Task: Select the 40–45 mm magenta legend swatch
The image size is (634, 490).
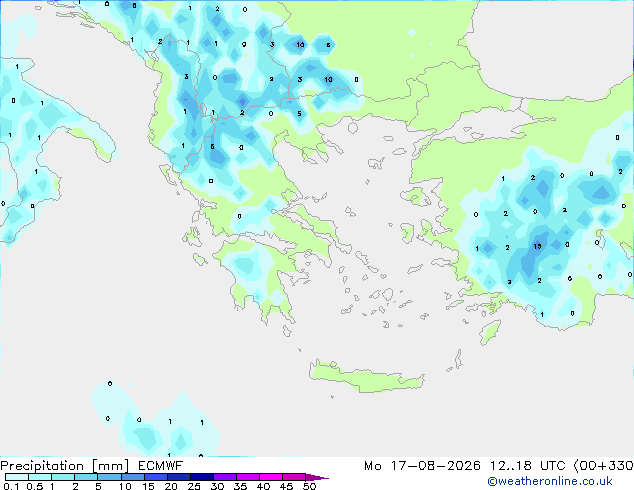Action: 271,477
